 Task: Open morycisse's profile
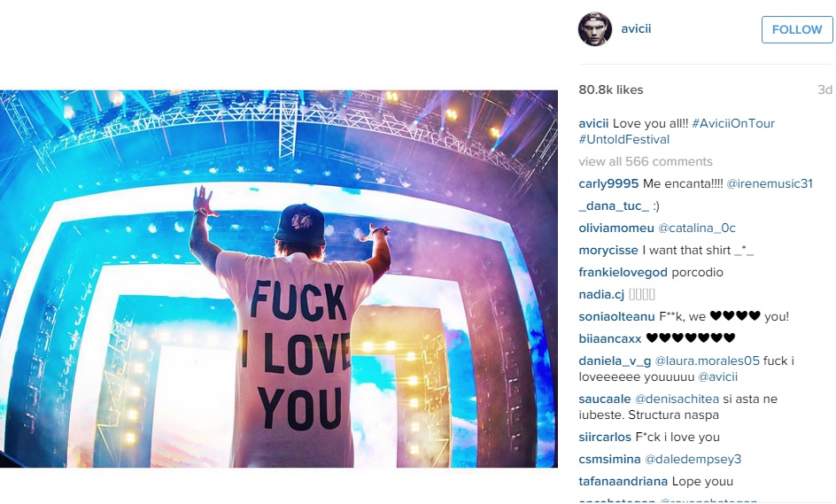[x=608, y=250]
